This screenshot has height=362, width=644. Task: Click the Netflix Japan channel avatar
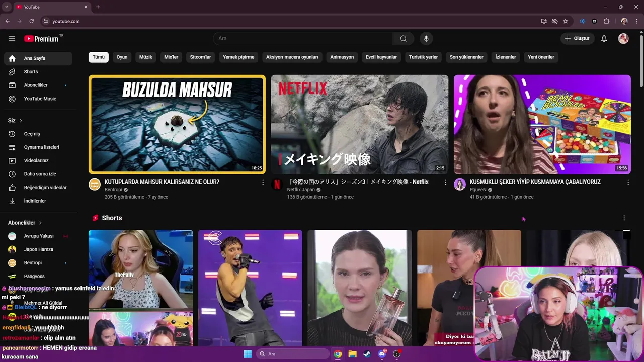pos(277,184)
